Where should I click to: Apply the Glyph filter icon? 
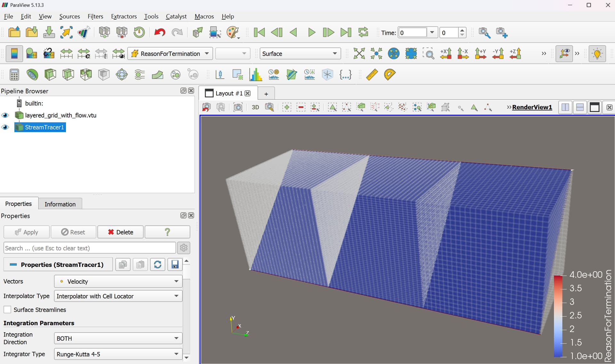point(122,75)
